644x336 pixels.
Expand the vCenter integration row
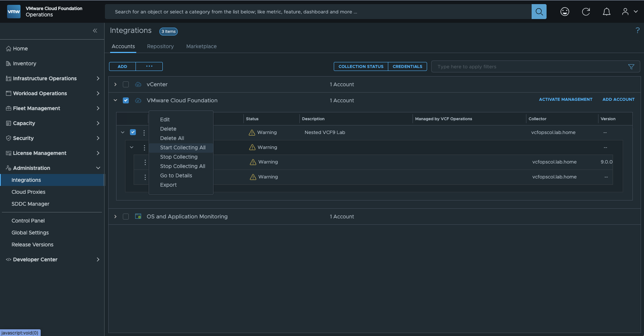click(115, 84)
